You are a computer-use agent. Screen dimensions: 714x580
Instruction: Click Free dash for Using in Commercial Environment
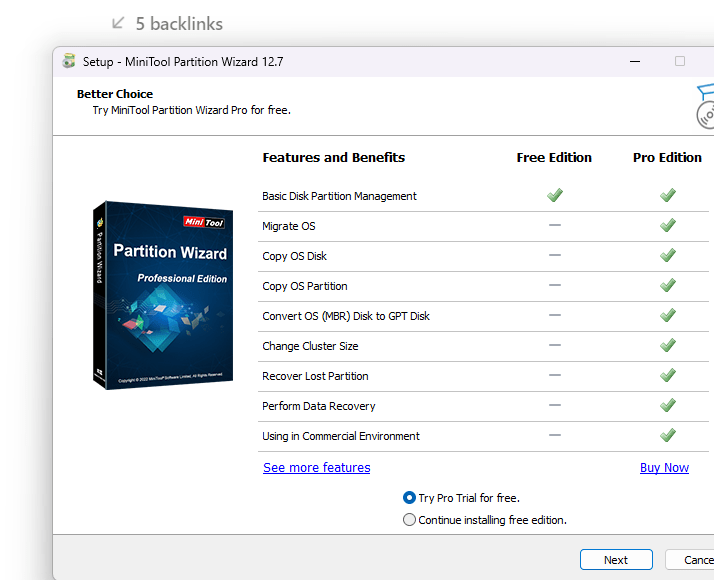pos(555,435)
